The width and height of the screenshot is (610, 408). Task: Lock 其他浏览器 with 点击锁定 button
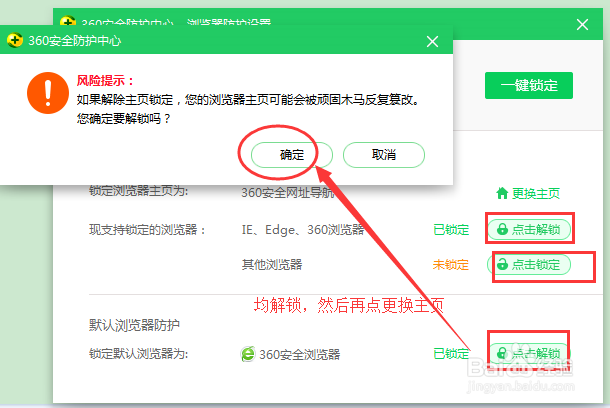coord(529,264)
